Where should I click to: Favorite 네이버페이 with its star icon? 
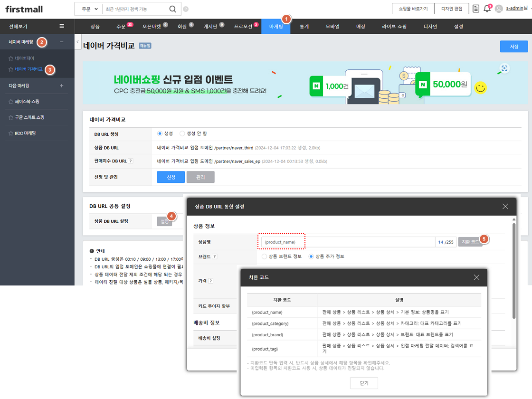[11, 58]
